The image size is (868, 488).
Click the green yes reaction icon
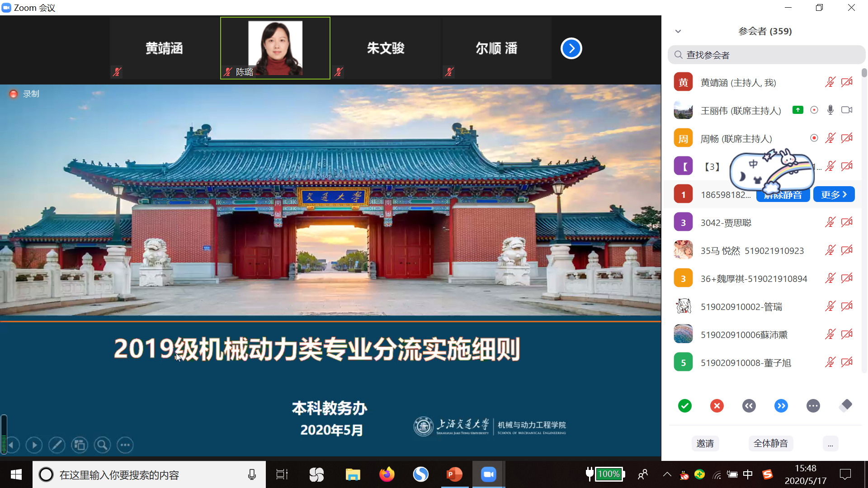pos(685,406)
